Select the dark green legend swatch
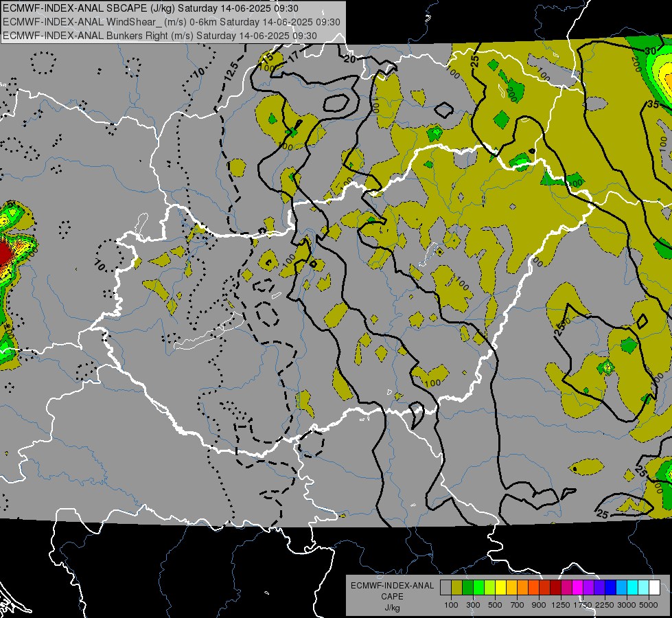The height and width of the screenshot is (618, 672). [x=467, y=588]
